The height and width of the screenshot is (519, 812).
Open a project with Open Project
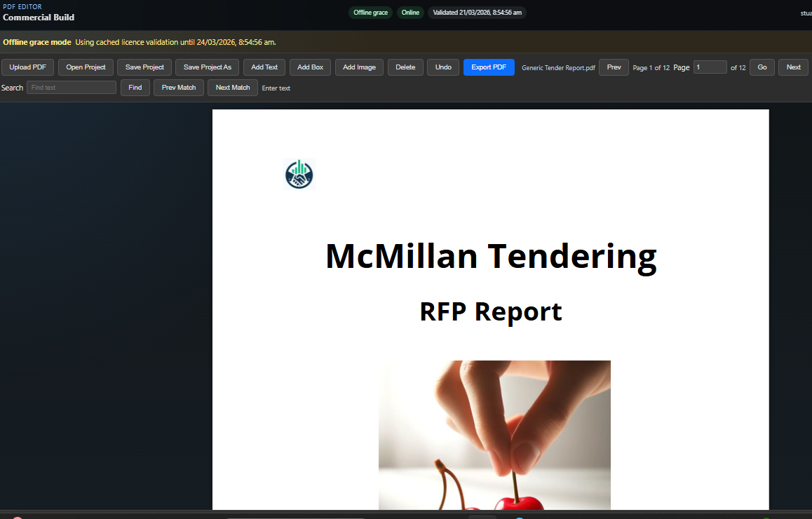tap(86, 67)
